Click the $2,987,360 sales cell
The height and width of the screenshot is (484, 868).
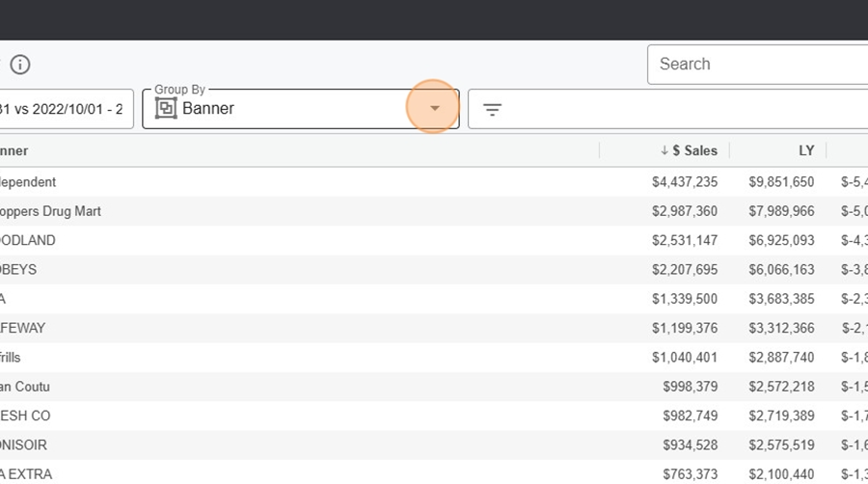(x=684, y=211)
